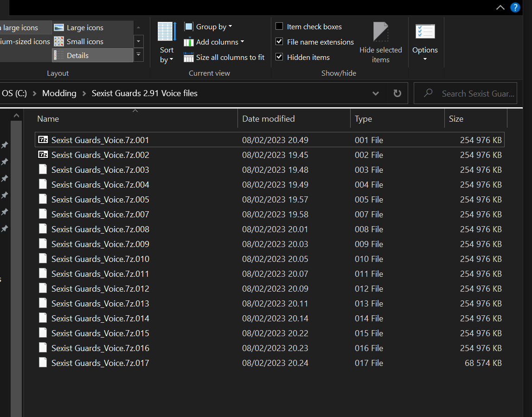532x417 pixels.
Task: Click date 08/02/2023 20.22
Action: coord(275,333)
